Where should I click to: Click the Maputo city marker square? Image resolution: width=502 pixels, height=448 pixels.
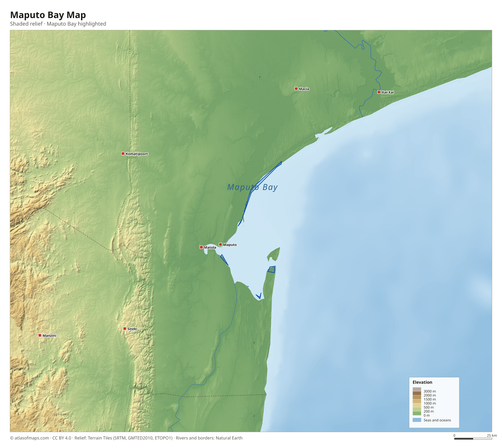pyautogui.click(x=220, y=244)
